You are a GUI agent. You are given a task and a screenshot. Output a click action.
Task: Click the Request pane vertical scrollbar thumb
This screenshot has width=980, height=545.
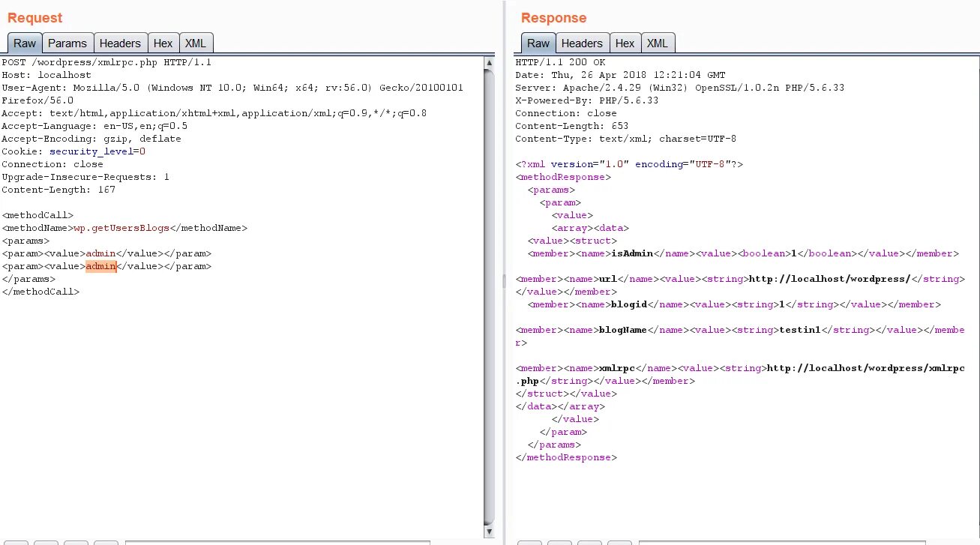coord(490,297)
